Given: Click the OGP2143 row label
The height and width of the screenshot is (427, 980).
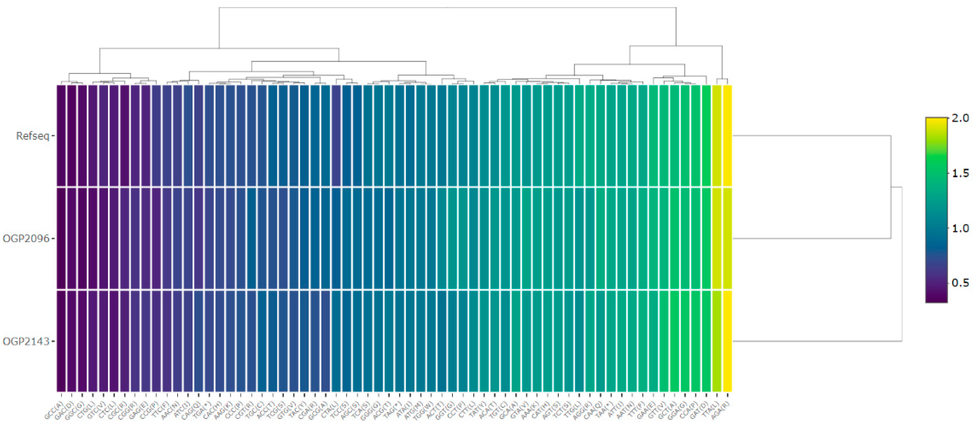Looking at the screenshot, I should click(x=26, y=341).
